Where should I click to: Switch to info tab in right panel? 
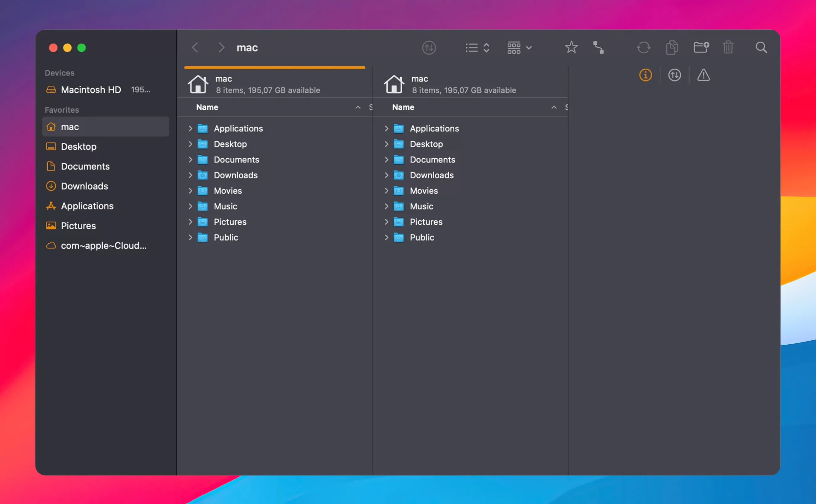[x=645, y=75]
